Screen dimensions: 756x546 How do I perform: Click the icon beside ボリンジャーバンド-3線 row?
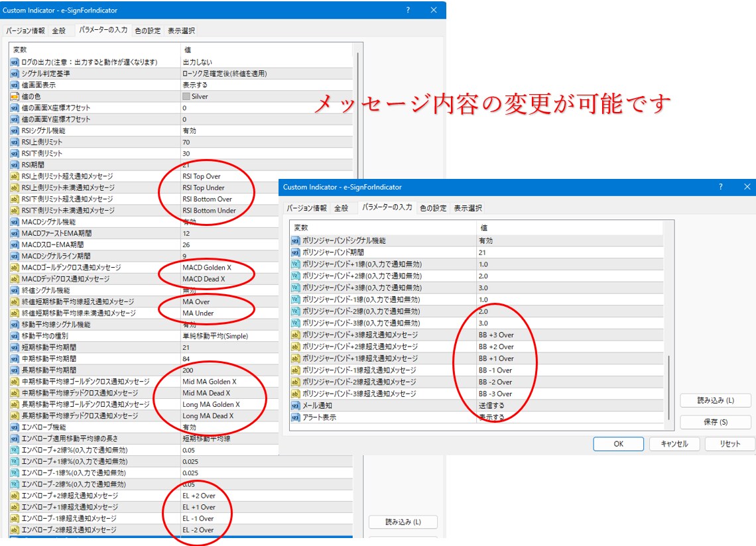[295, 323]
